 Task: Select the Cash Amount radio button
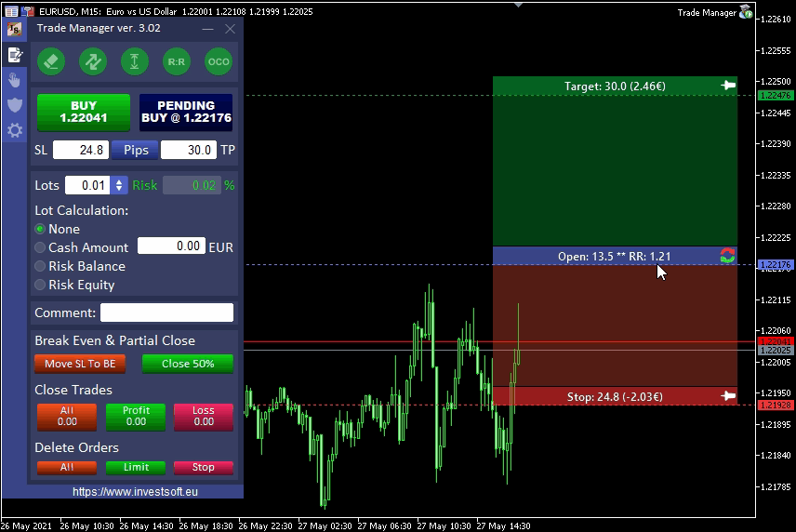click(40, 247)
